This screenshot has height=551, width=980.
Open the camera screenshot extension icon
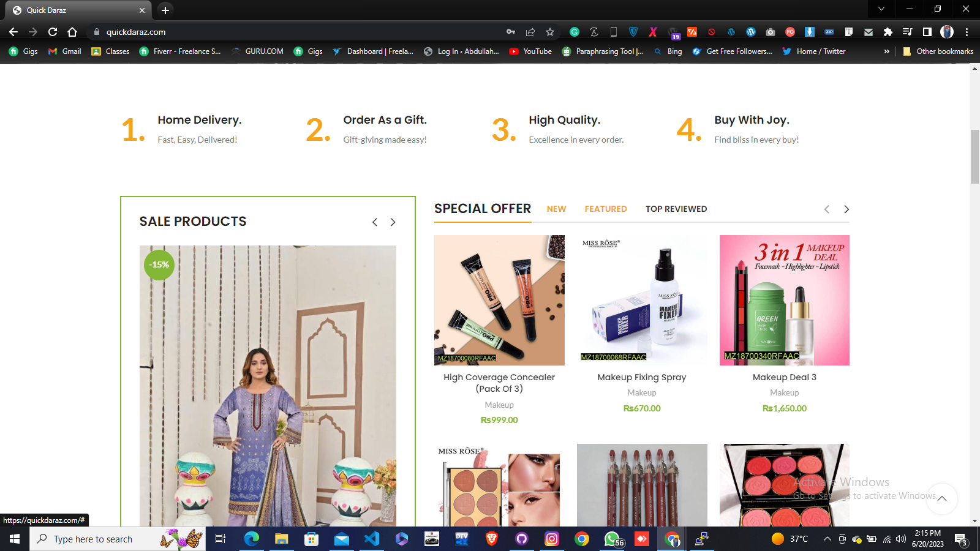771,32
